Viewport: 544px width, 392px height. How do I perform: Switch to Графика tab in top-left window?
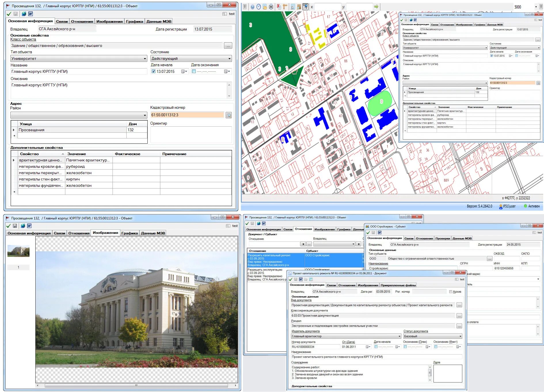point(134,22)
